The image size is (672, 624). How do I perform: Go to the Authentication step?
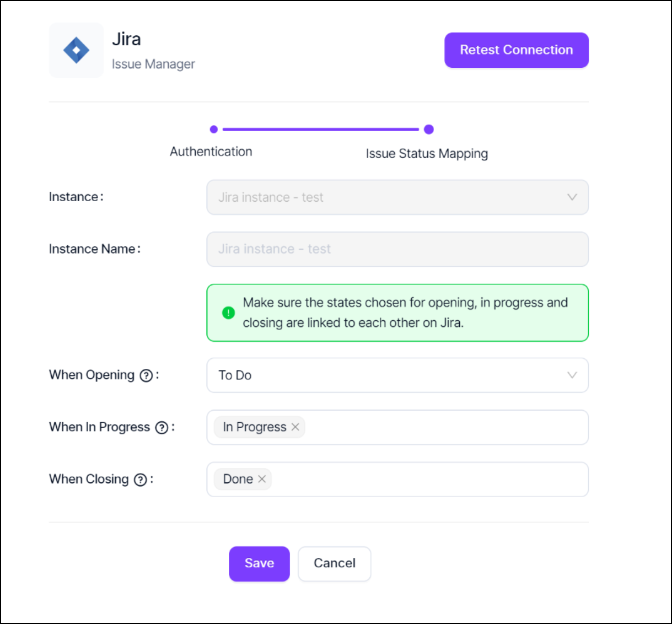(x=211, y=152)
